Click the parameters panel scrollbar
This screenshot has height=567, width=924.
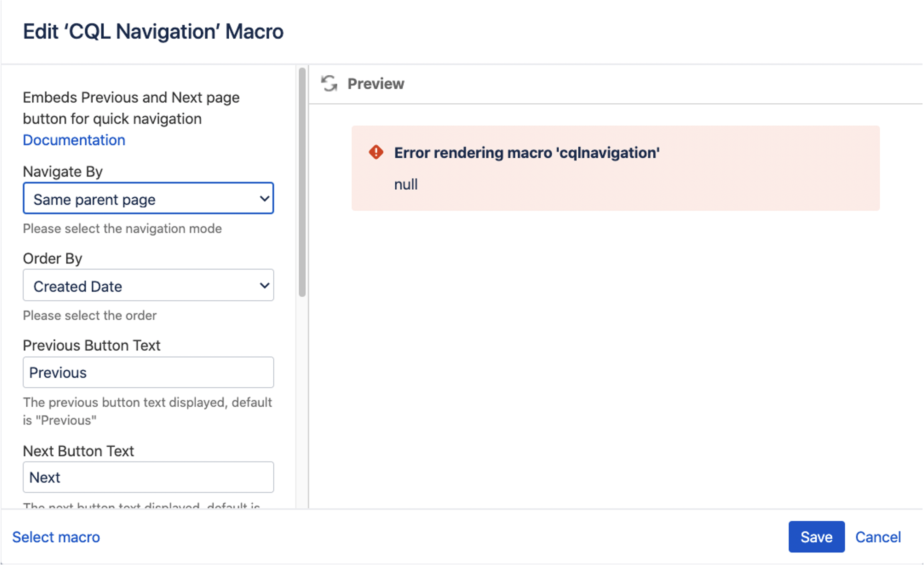302,182
